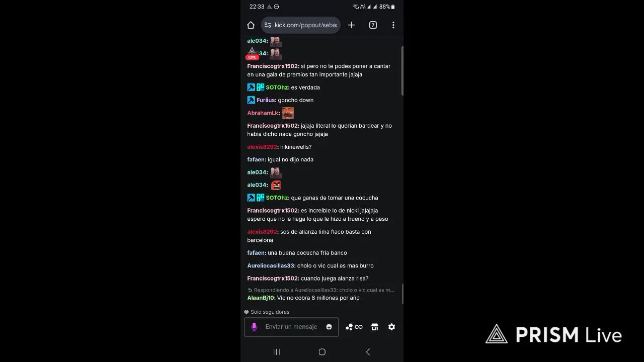Click the kick.com address bar
Image resolution: width=644 pixels, height=362 pixels.
[301, 25]
